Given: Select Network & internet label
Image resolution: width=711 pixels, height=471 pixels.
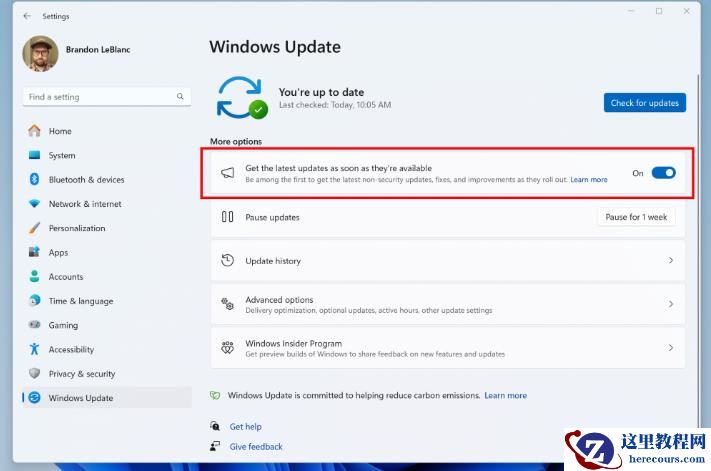Looking at the screenshot, I should 85,204.
